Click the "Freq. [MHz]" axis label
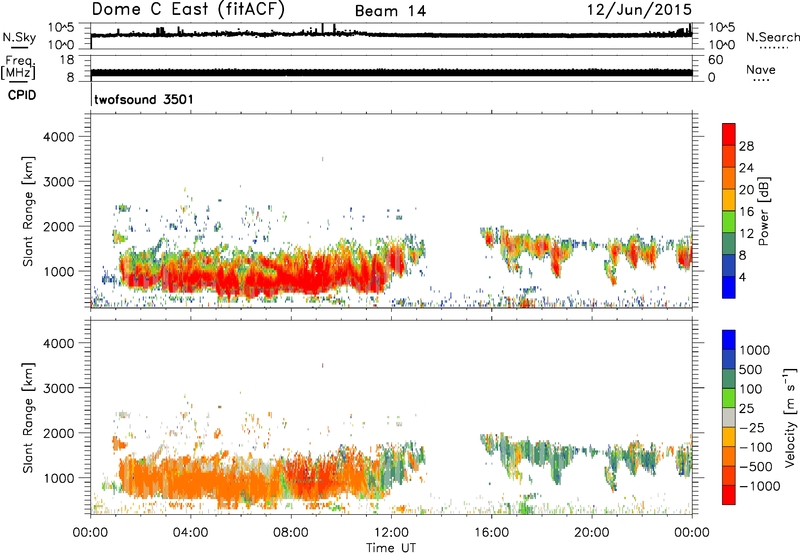 [18, 68]
